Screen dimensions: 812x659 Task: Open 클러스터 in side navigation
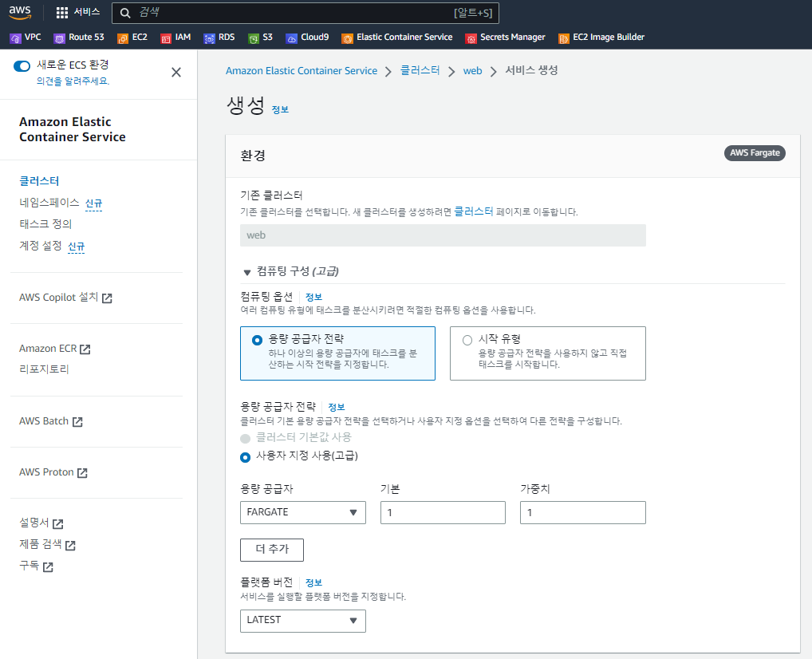point(39,181)
